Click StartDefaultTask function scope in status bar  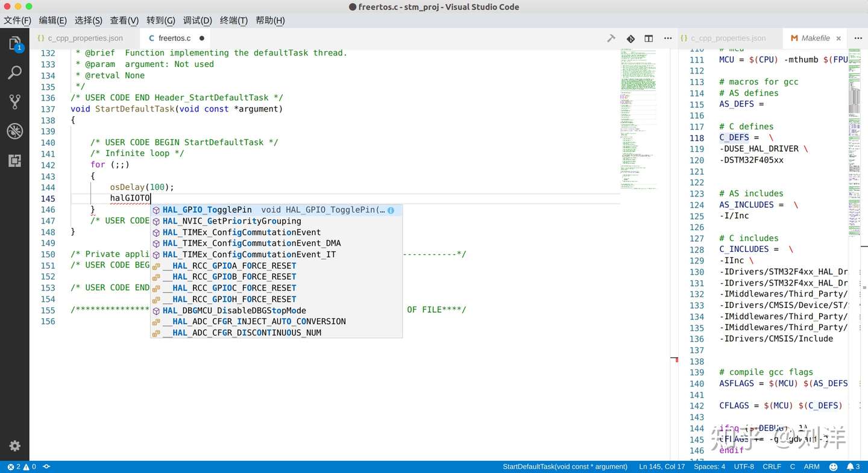tap(565, 466)
